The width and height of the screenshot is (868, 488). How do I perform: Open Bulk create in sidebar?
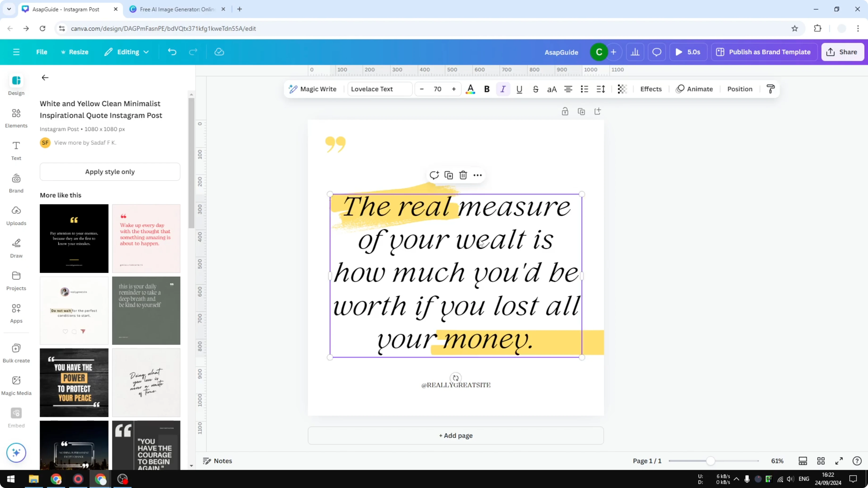pyautogui.click(x=16, y=353)
